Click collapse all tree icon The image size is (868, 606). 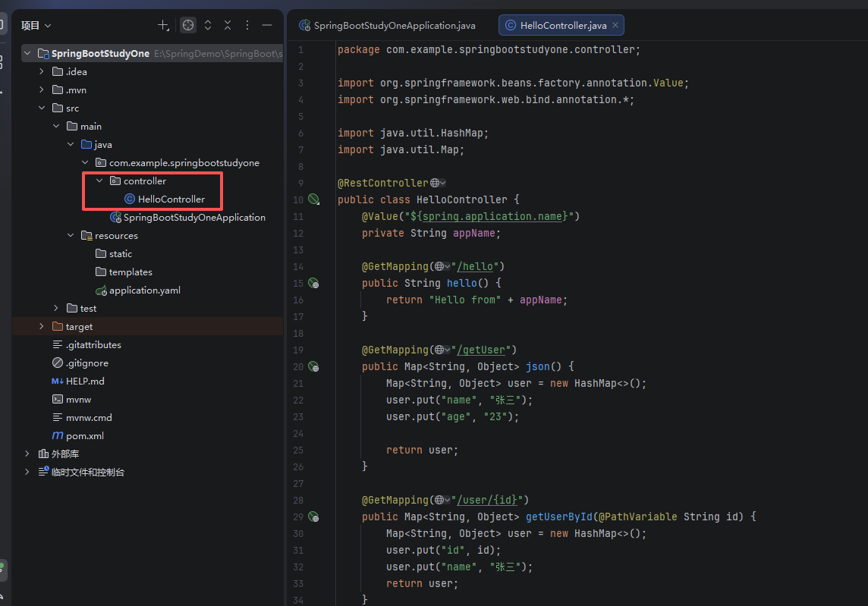tap(228, 25)
